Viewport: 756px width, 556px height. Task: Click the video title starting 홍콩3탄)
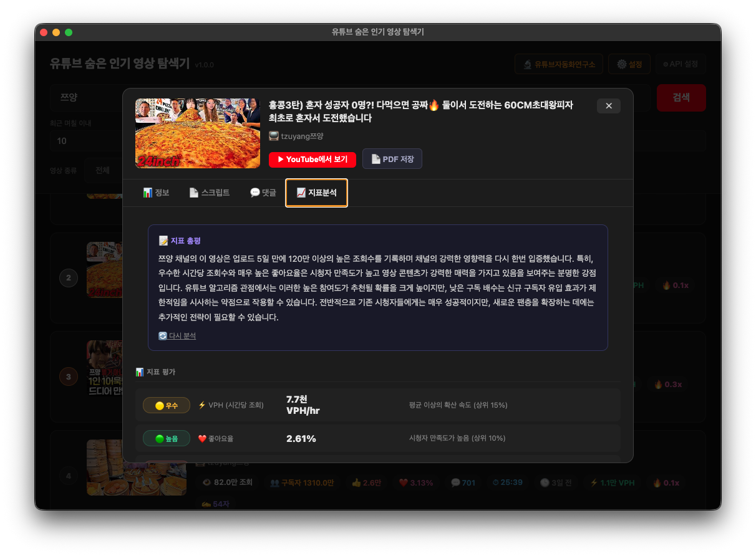[421, 112]
